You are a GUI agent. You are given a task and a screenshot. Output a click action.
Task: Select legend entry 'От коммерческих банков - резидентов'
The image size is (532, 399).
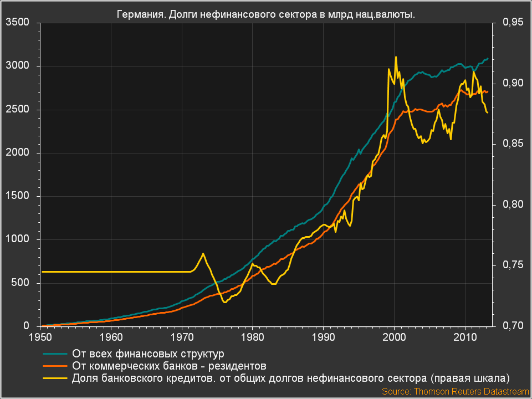click(x=169, y=366)
